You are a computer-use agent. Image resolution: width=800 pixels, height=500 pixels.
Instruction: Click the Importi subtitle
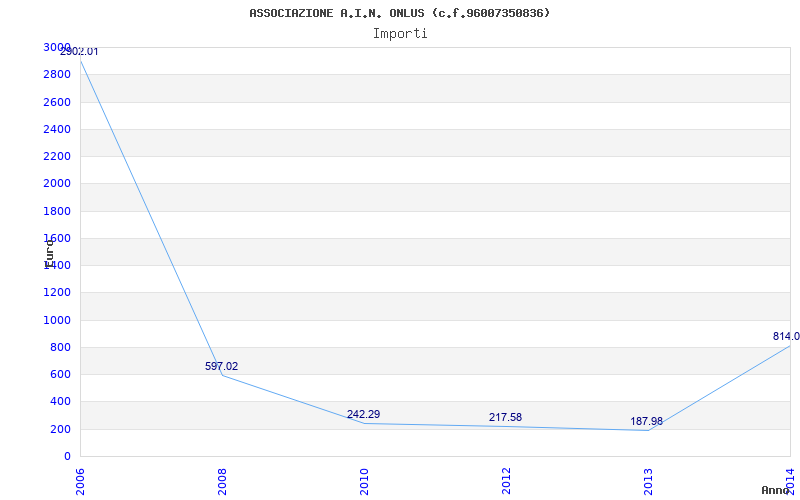(x=400, y=34)
